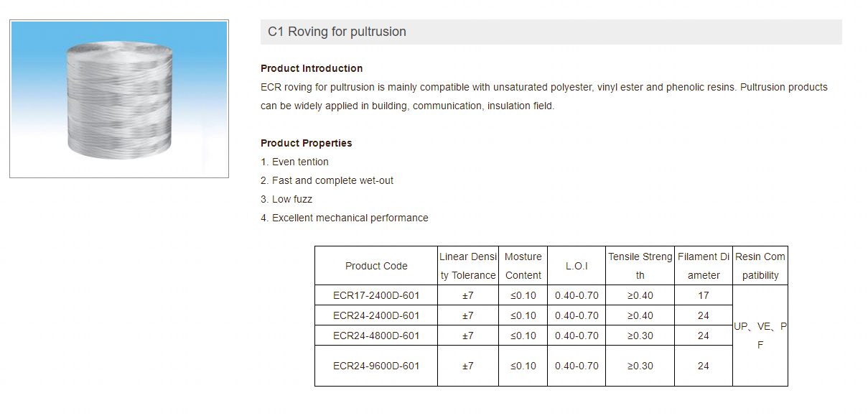Click the C1 Roving for pultrusion title
Viewport: 868px width, 416px height.
coord(337,32)
